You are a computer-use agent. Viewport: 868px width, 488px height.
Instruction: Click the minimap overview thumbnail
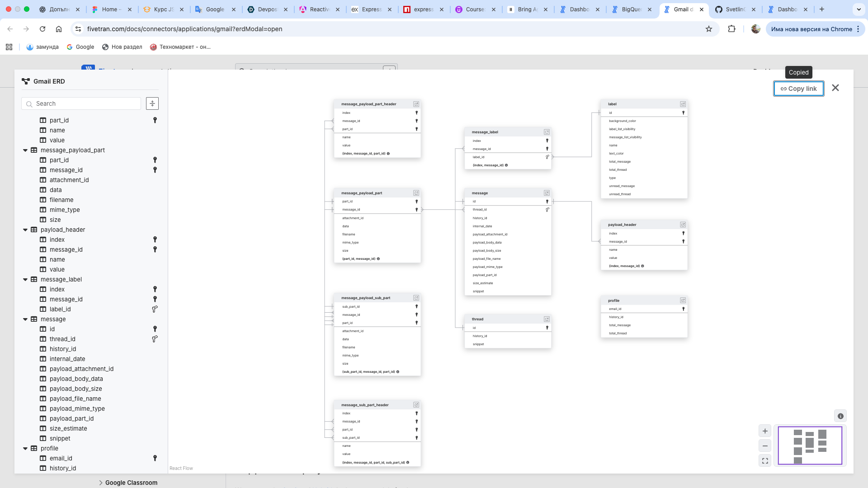(x=810, y=446)
